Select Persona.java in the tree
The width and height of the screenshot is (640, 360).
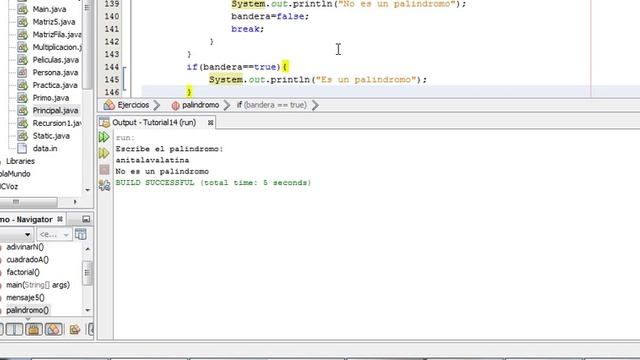[x=55, y=72]
